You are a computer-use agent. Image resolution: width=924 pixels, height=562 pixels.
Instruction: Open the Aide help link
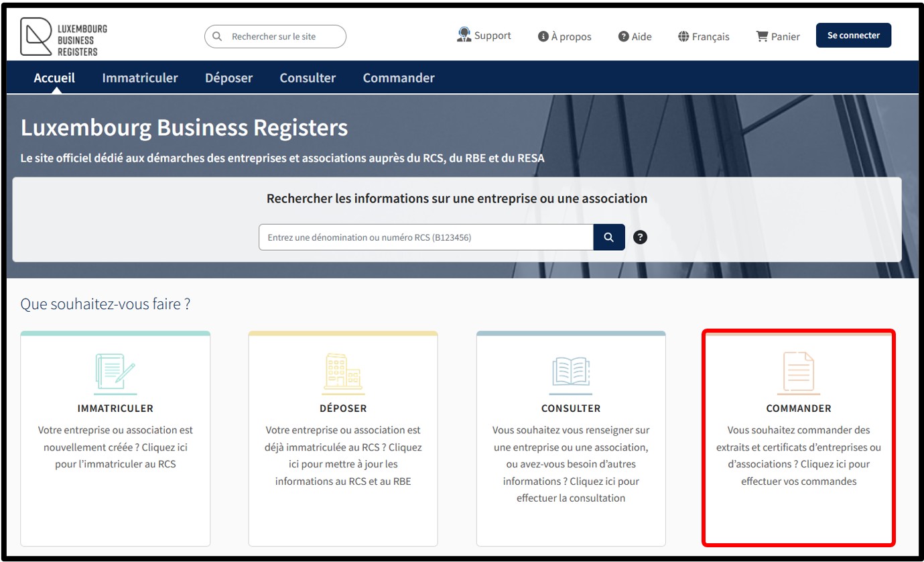[635, 36]
